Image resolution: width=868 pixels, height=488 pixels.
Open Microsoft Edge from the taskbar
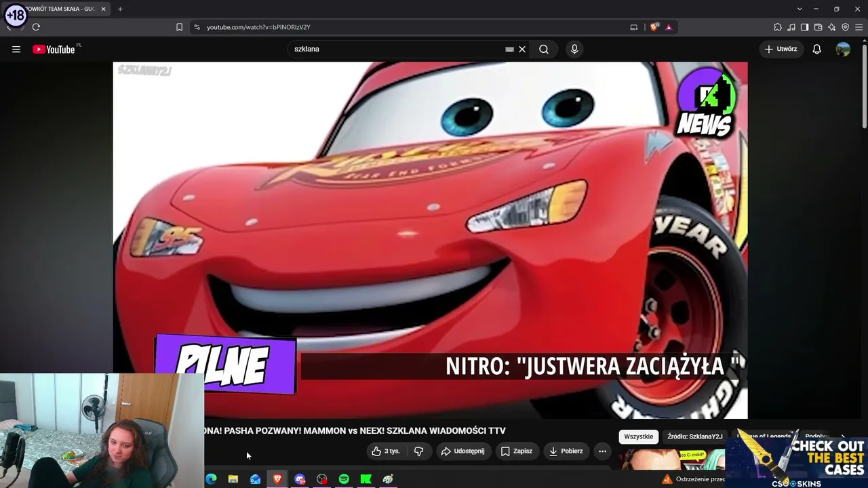[x=211, y=479]
